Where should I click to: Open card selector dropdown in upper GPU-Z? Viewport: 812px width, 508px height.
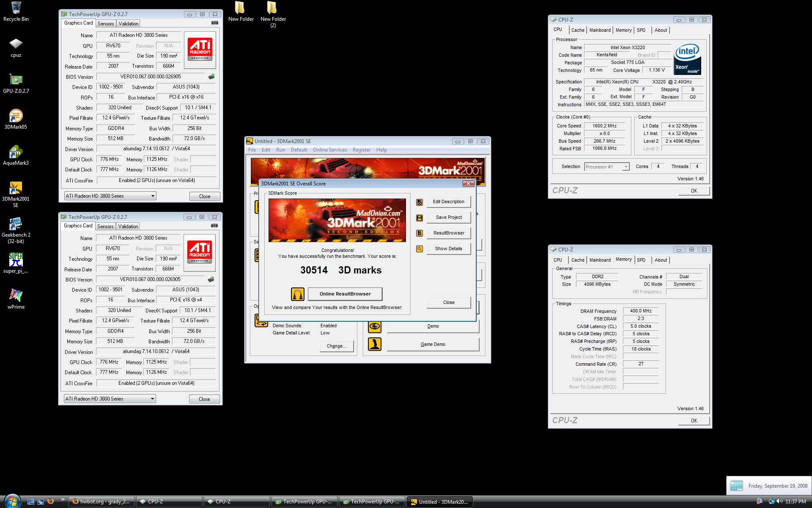click(x=110, y=196)
